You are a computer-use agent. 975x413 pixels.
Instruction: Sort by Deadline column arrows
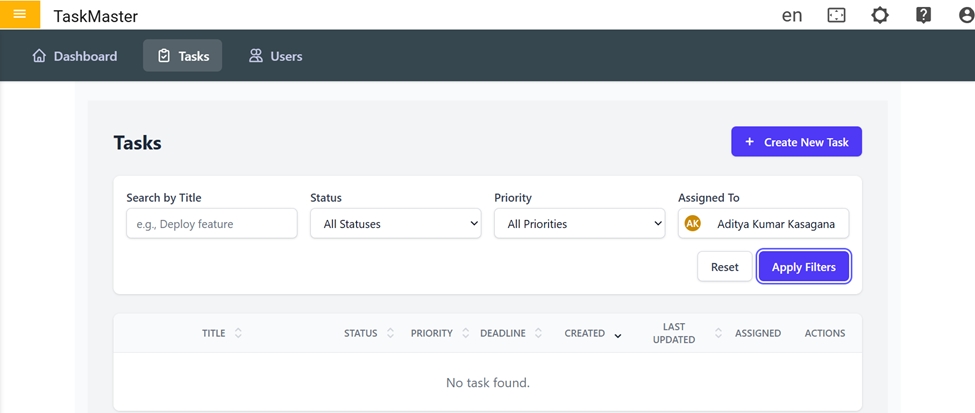coord(538,333)
